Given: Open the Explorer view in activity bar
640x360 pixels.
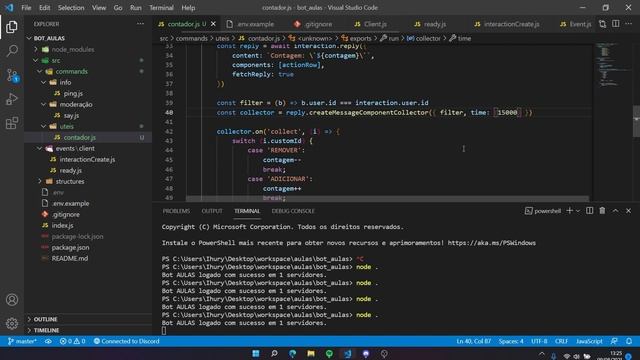Looking at the screenshot, I should 12,27.
